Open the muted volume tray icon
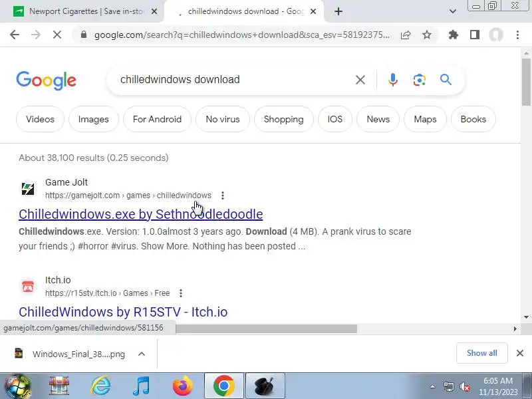Image resolution: width=532 pixels, height=399 pixels. (464, 386)
